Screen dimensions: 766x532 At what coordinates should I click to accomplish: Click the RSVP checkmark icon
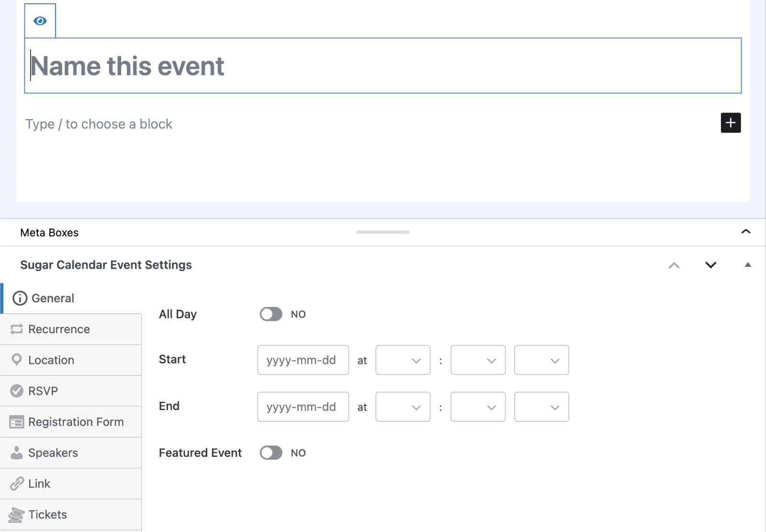(17, 391)
